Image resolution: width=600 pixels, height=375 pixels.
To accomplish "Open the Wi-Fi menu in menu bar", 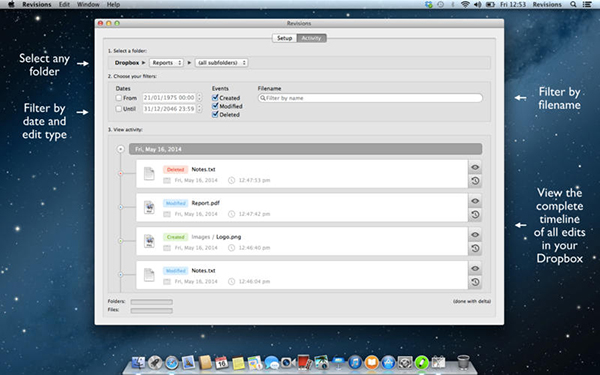I will pos(465,5).
